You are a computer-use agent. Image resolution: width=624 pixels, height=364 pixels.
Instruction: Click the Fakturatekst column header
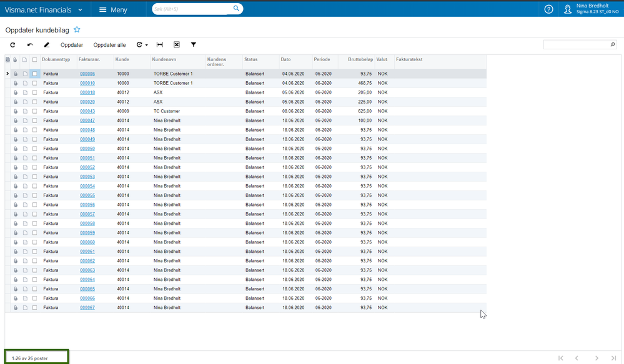409,59
